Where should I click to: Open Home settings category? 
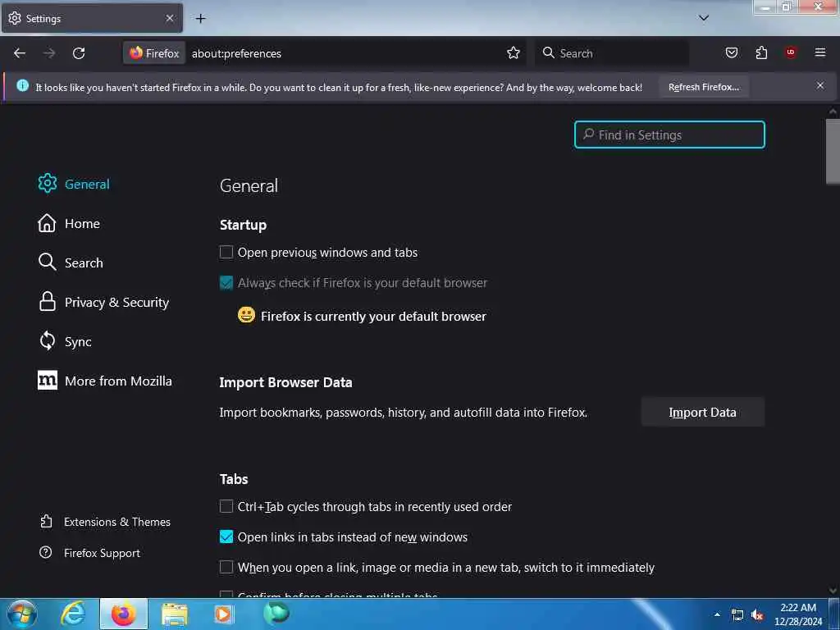tap(69, 223)
